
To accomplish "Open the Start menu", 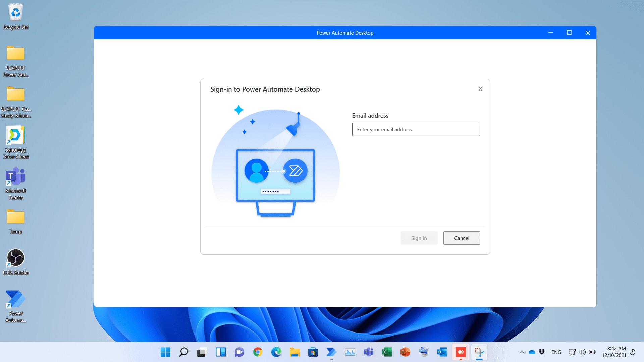I will tap(165, 352).
